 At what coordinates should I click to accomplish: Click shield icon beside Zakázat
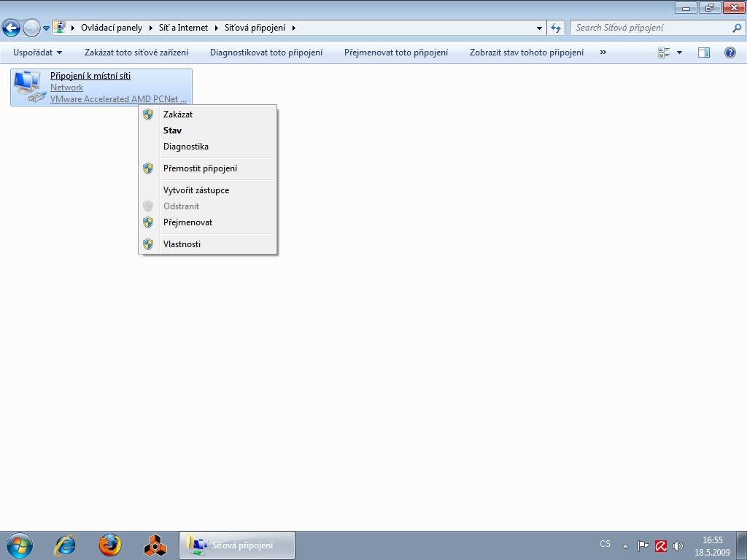coord(148,114)
